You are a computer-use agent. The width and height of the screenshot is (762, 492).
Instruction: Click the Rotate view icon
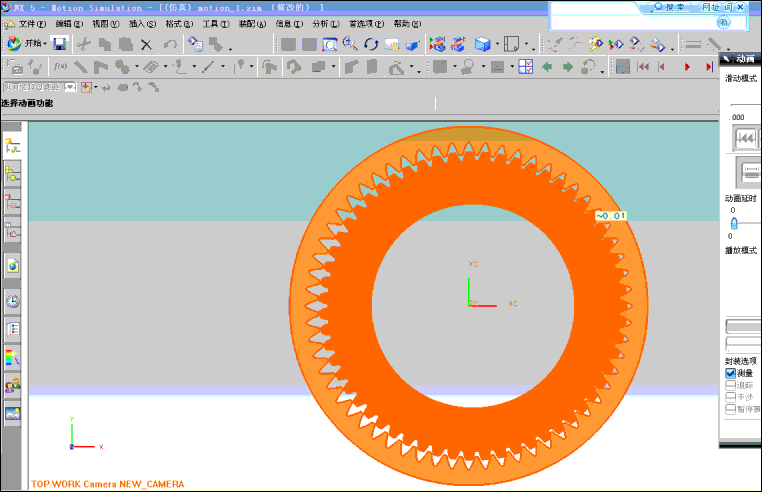click(x=371, y=44)
